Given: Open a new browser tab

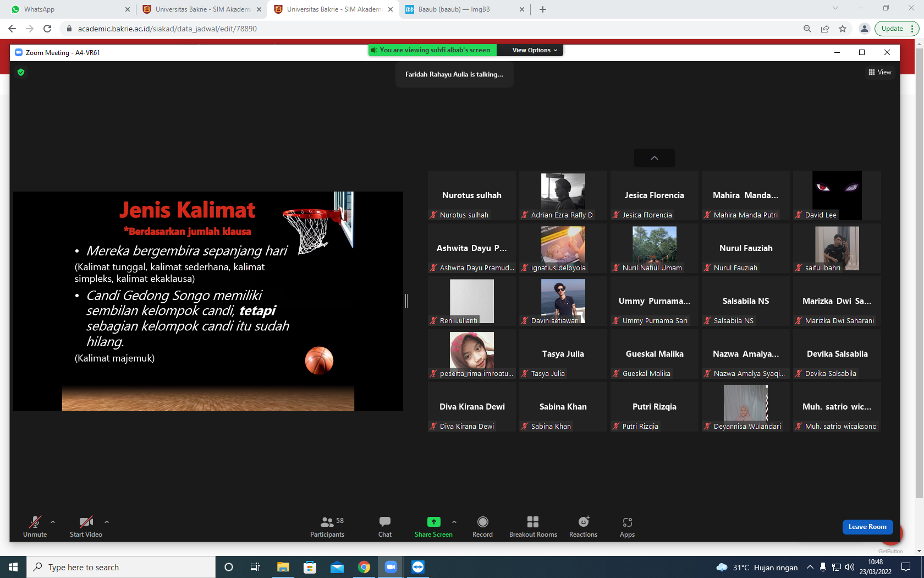Looking at the screenshot, I should [543, 9].
